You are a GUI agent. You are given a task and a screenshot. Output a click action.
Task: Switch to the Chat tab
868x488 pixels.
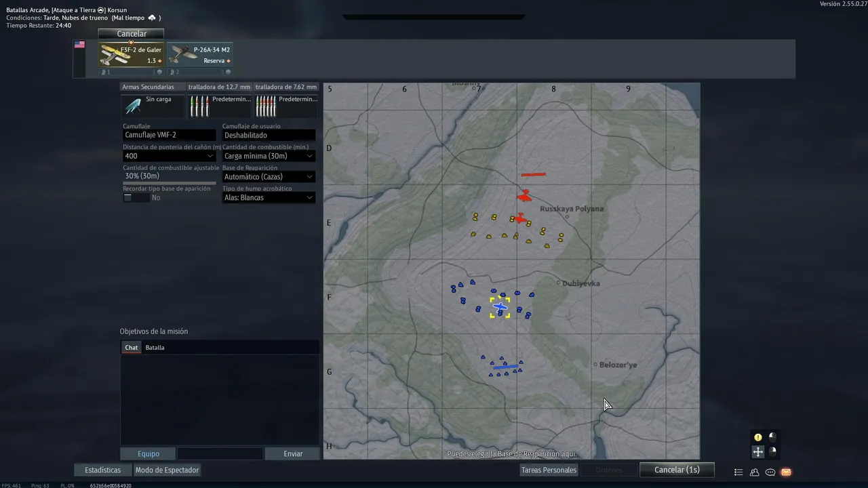[132, 347]
